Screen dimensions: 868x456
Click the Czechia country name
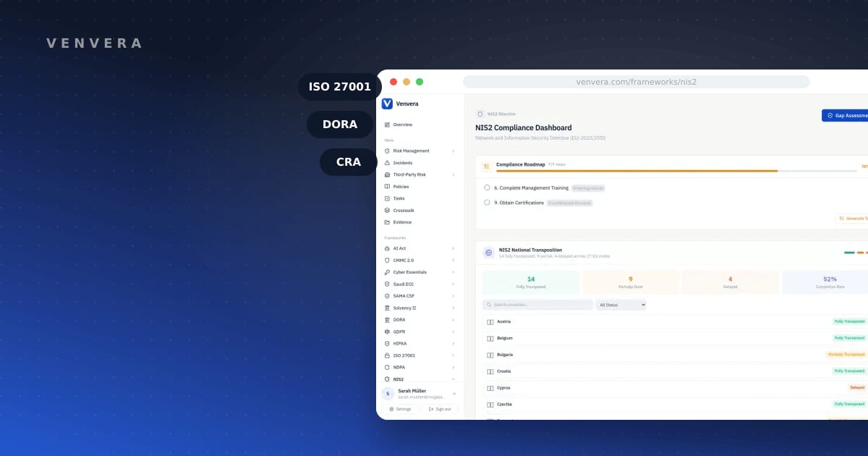coord(504,405)
